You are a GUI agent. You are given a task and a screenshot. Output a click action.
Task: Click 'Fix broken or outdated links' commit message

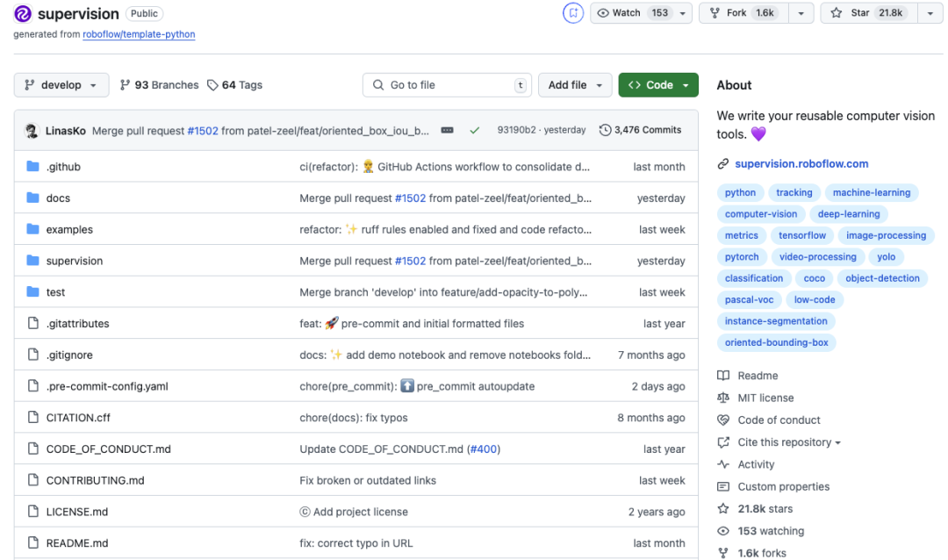point(368,480)
